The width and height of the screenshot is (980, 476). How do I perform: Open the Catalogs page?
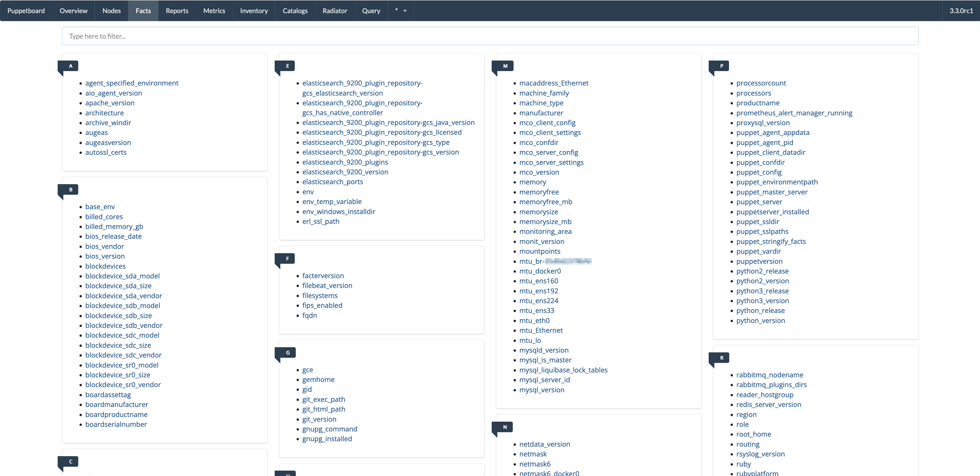295,11
